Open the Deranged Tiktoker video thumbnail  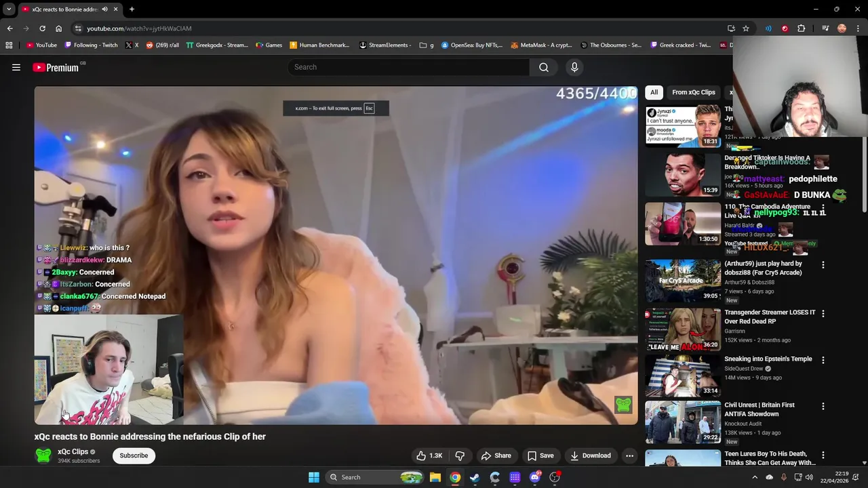(683, 175)
